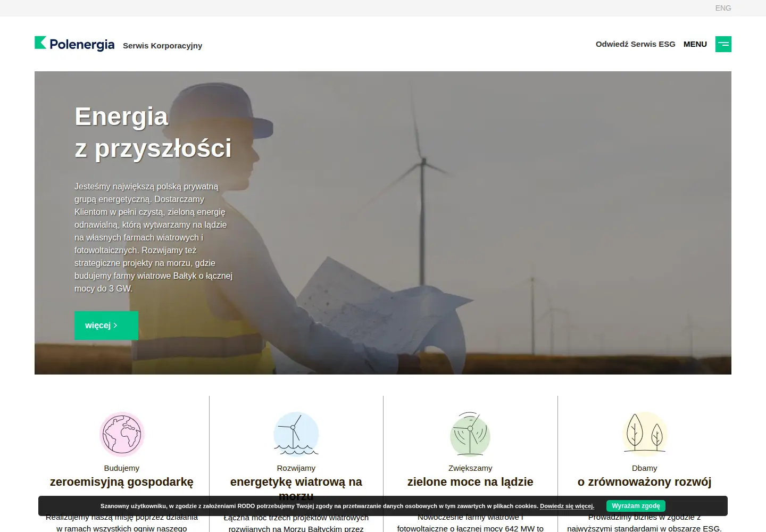Click the offshore wind turbine icon
The height and width of the screenshot is (532, 766).
point(296,434)
